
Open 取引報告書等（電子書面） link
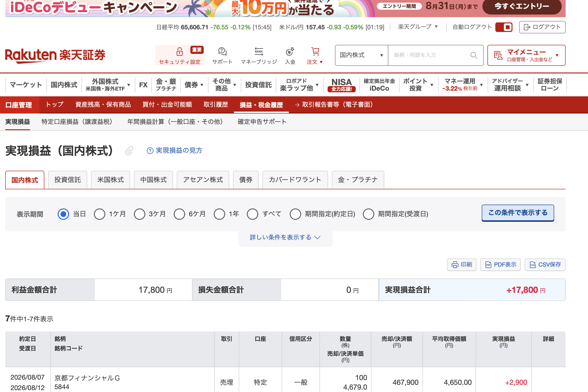[x=334, y=104]
